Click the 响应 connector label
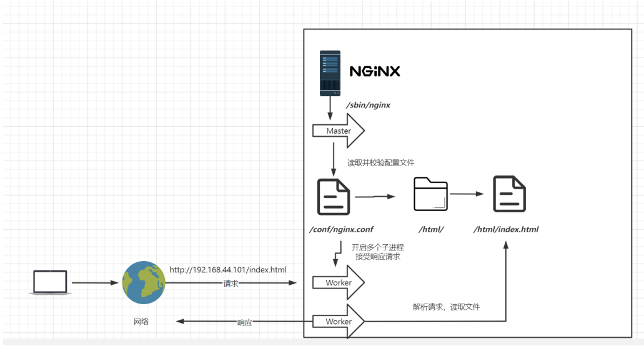 245,322
